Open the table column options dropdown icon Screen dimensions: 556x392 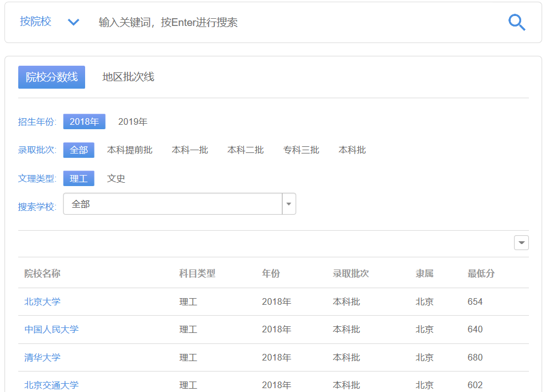pyautogui.click(x=521, y=243)
